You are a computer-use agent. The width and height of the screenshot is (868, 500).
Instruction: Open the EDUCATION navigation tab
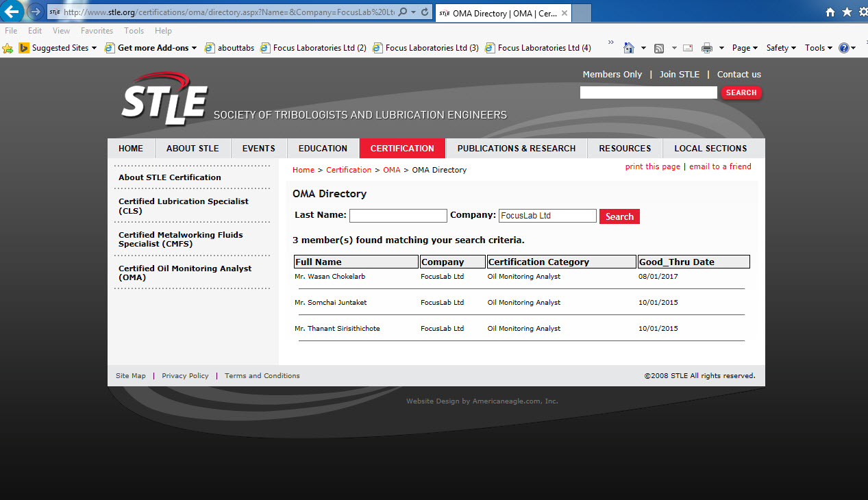coord(323,148)
